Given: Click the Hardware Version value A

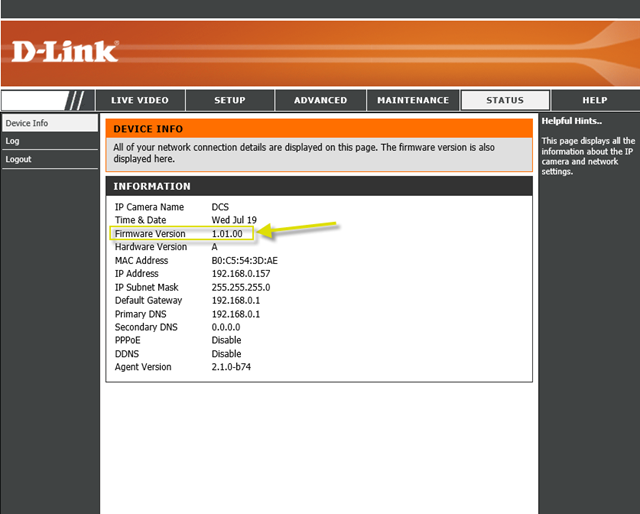Looking at the screenshot, I should tap(214, 247).
